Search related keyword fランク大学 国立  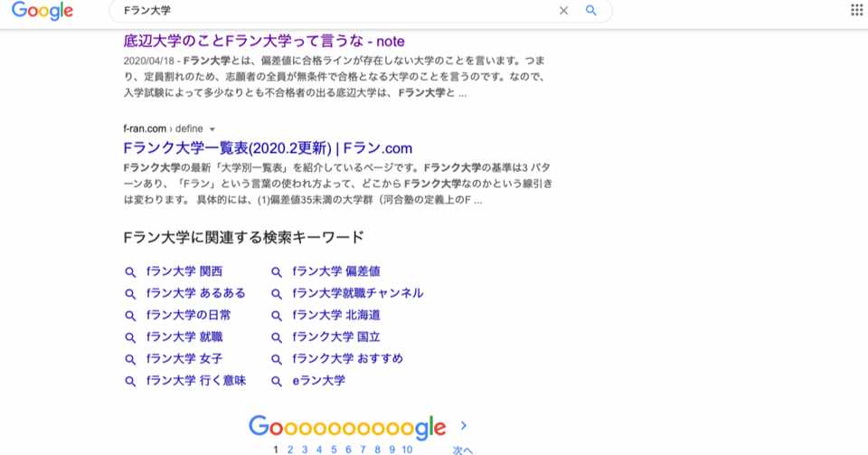[x=336, y=337]
